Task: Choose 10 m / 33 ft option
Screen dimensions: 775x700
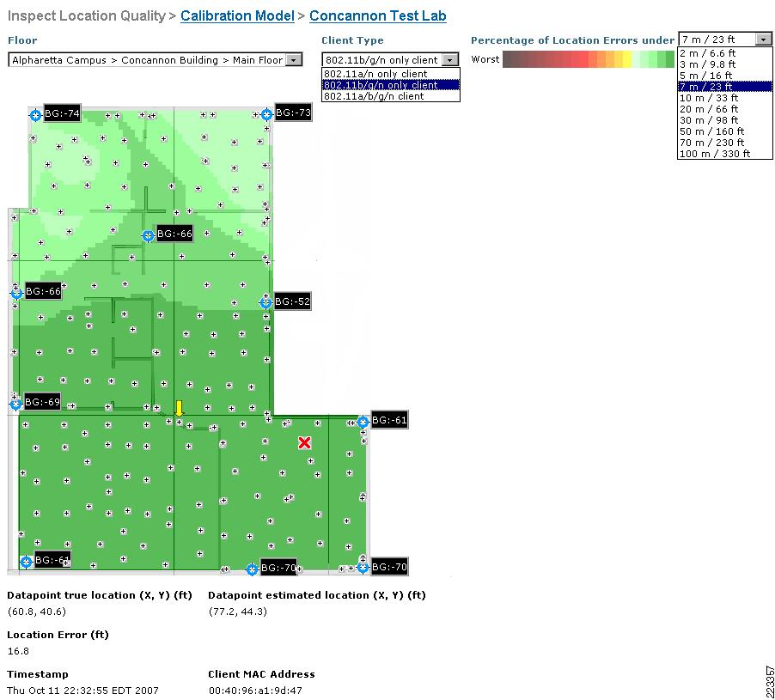Action: click(x=724, y=98)
